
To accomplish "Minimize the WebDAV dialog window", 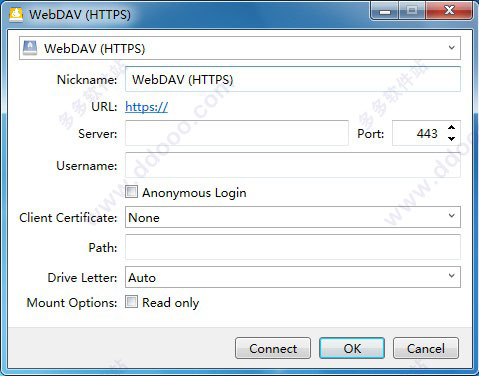I will click(x=385, y=11).
